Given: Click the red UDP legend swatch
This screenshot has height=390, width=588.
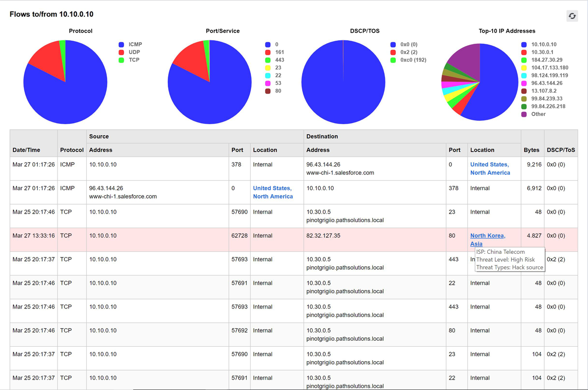Looking at the screenshot, I should click(x=121, y=52).
